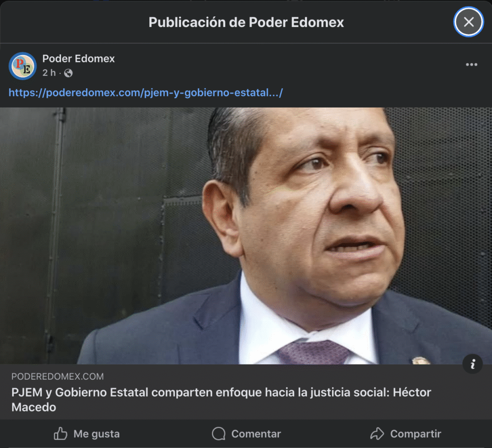Click the Poder Edomex profile picture
The width and height of the screenshot is (492, 448).
(x=23, y=66)
